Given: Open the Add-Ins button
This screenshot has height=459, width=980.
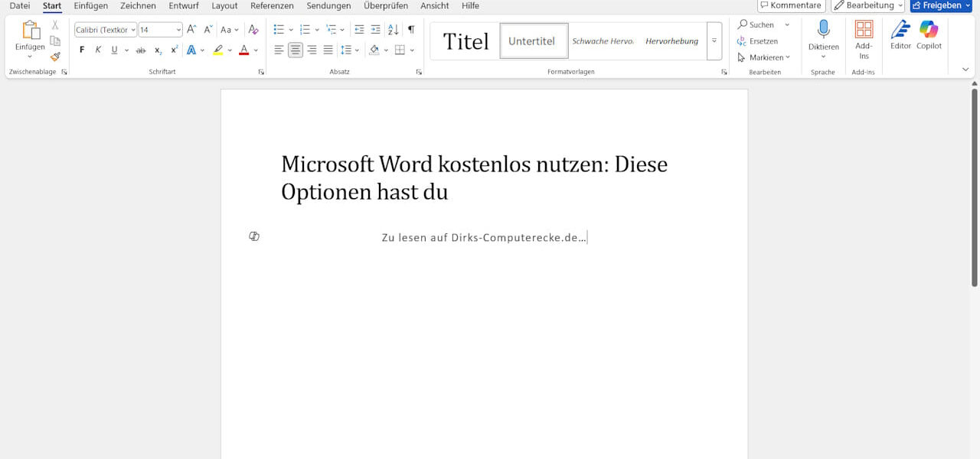Looking at the screenshot, I should [x=864, y=40].
